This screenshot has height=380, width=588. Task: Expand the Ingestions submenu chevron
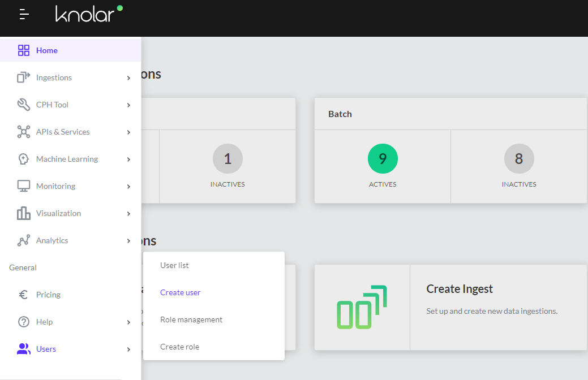(x=128, y=78)
